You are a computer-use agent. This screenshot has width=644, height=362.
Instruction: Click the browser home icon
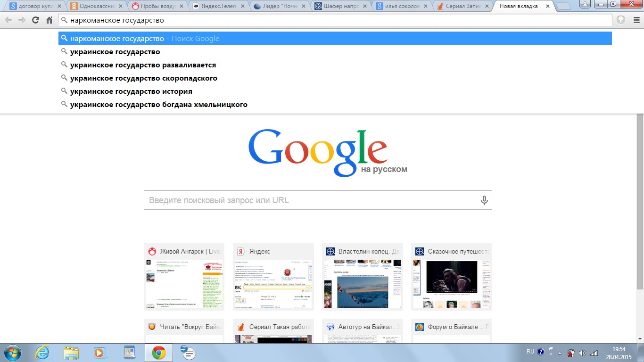click(x=49, y=20)
